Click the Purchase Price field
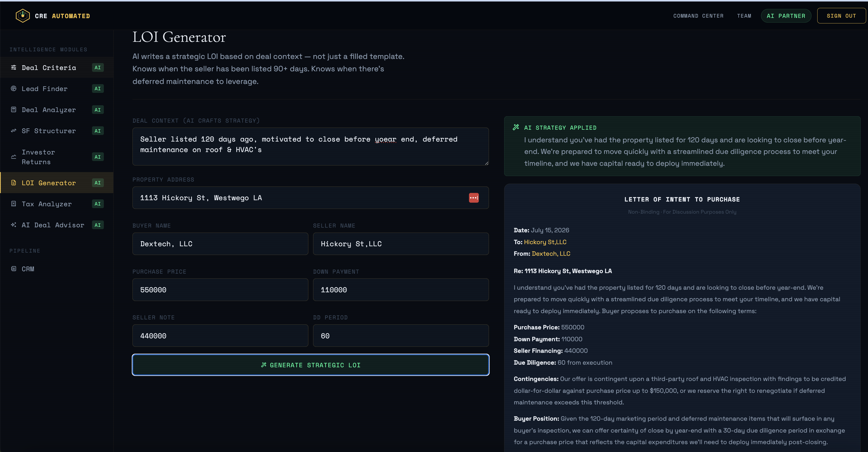Screen dimensions: 868x452 click(220, 289)
